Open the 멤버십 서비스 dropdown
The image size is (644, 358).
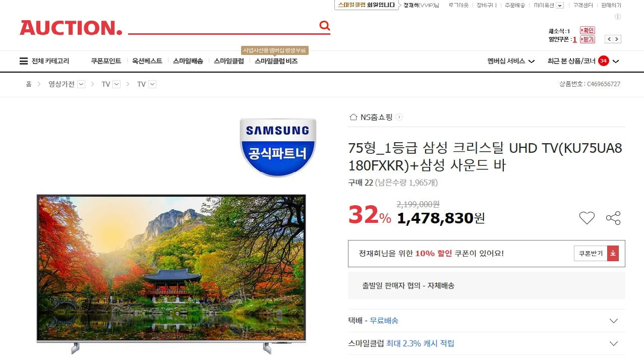coord(511,61)
